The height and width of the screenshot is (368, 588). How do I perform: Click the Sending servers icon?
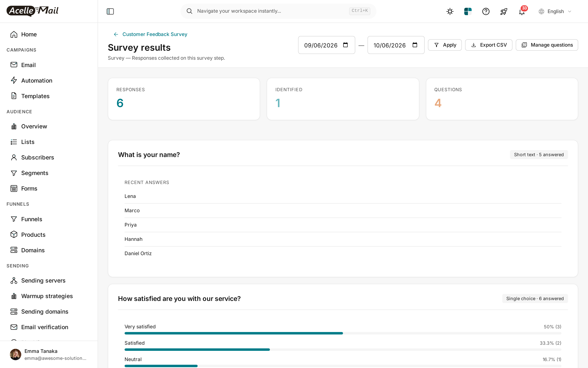pyautogui.click(x=14, y=281)
